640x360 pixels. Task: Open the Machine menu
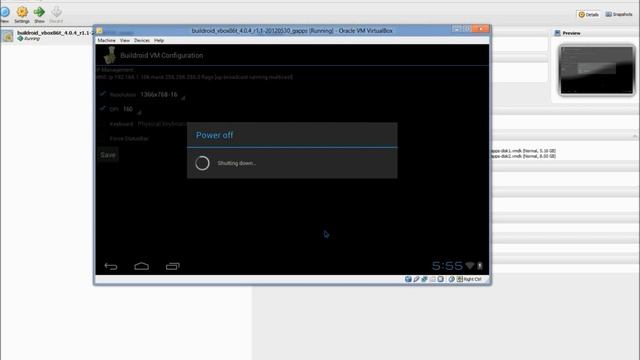pyautogui.click(x=106, y=40)
